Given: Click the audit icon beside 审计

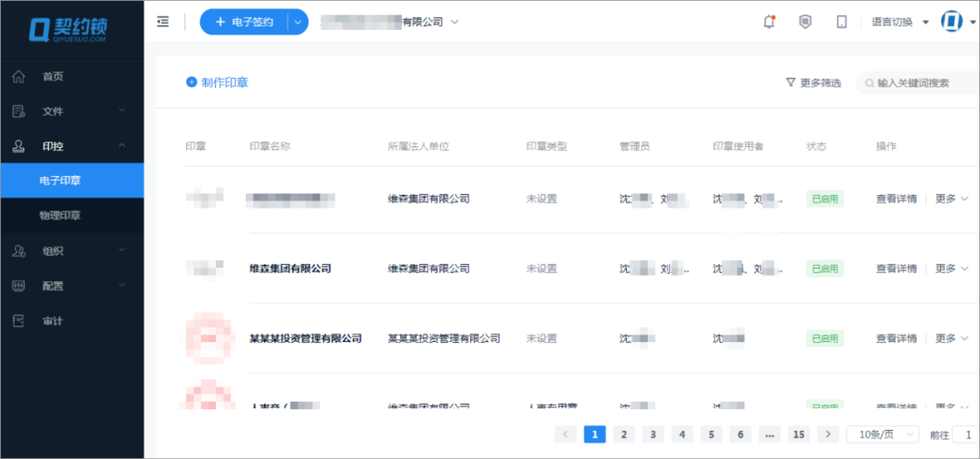Looking at the screenshot, I should [x=19, y=321].
